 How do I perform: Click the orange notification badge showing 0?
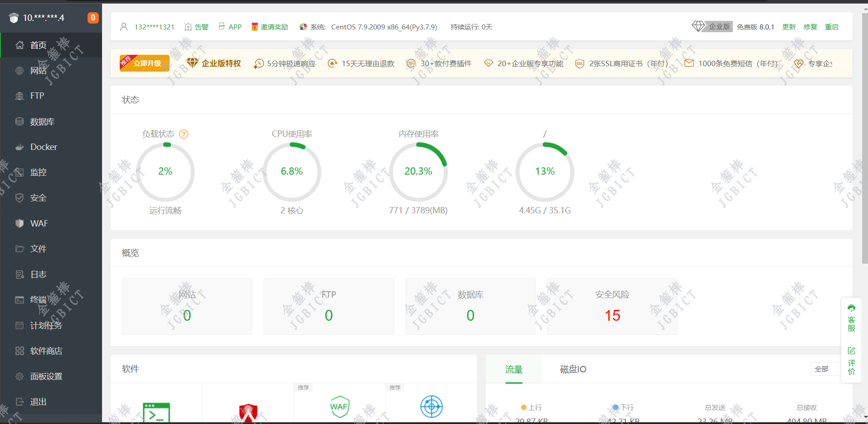pyautogui.click(x=93, y=18)
